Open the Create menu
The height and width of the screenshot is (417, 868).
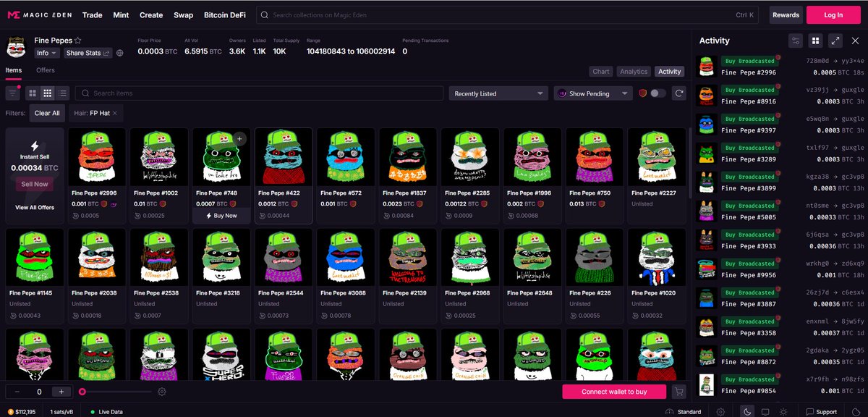pos(151,15)
